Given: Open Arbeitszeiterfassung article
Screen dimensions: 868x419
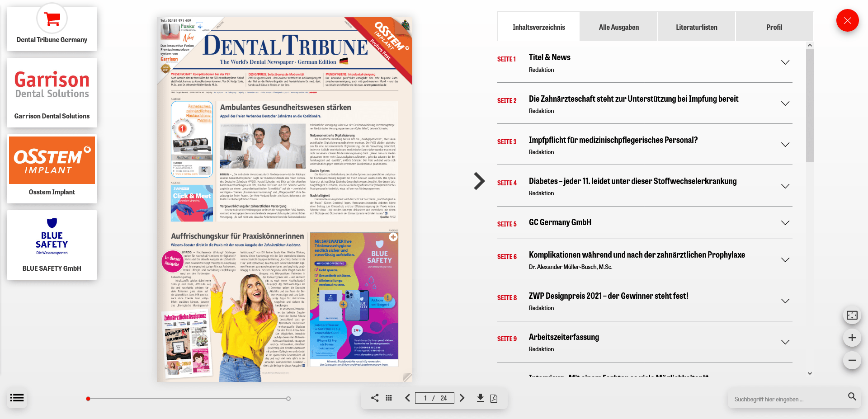Looking at the screenshot, I should coord(564,337).
